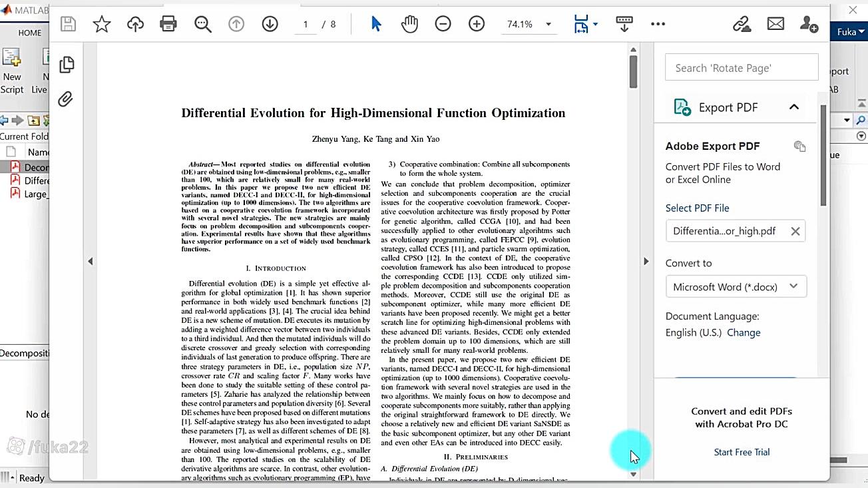Click the Search 'Rotate Page' field
This screenshot has height=488, width=868.
[x=742, y=68]
